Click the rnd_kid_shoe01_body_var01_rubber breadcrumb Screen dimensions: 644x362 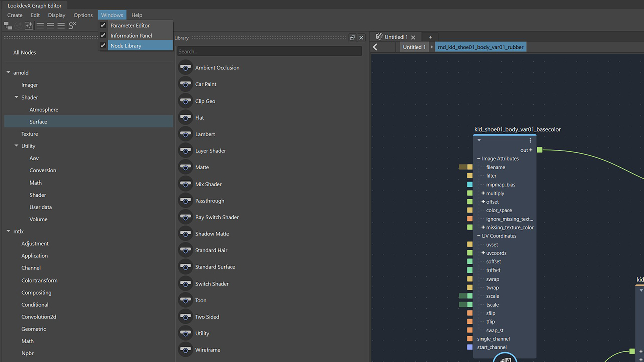[480, 47]
